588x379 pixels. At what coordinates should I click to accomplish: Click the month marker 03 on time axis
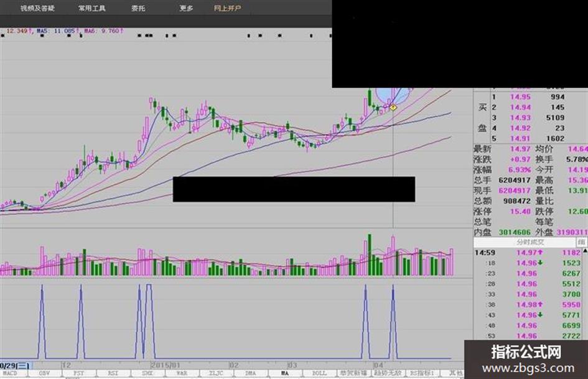[293, 365]
